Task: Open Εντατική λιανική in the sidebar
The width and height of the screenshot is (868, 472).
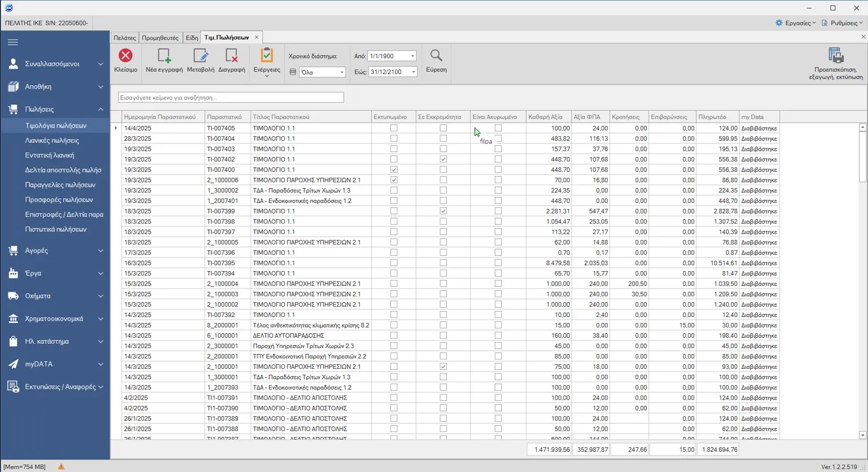Action: [50, 155]
